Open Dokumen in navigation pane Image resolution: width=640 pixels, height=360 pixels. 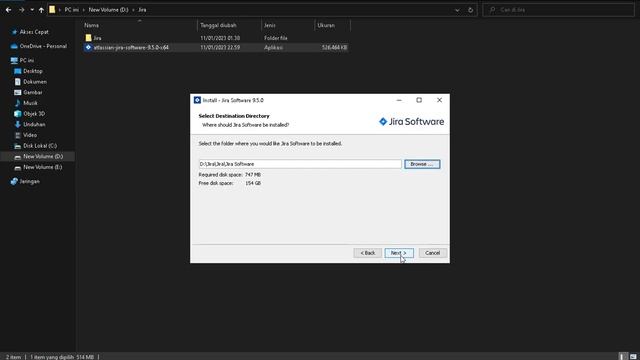(35, 82)
